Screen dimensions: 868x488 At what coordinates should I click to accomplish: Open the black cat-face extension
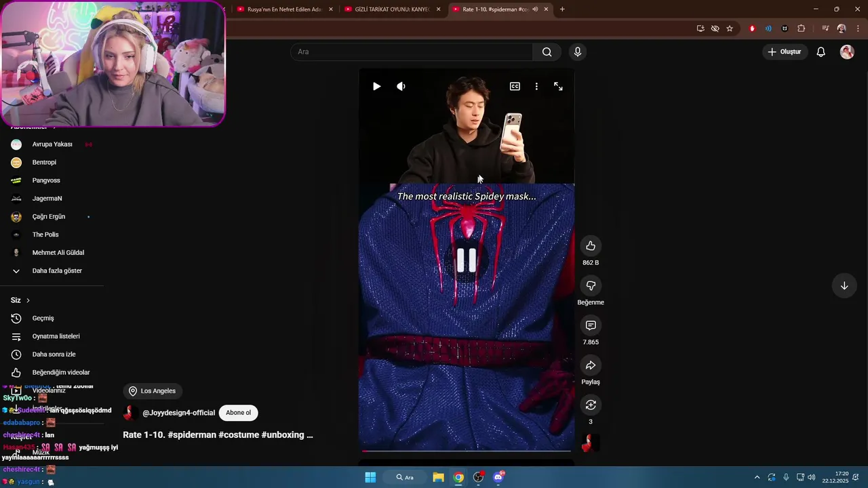point(785,28)
